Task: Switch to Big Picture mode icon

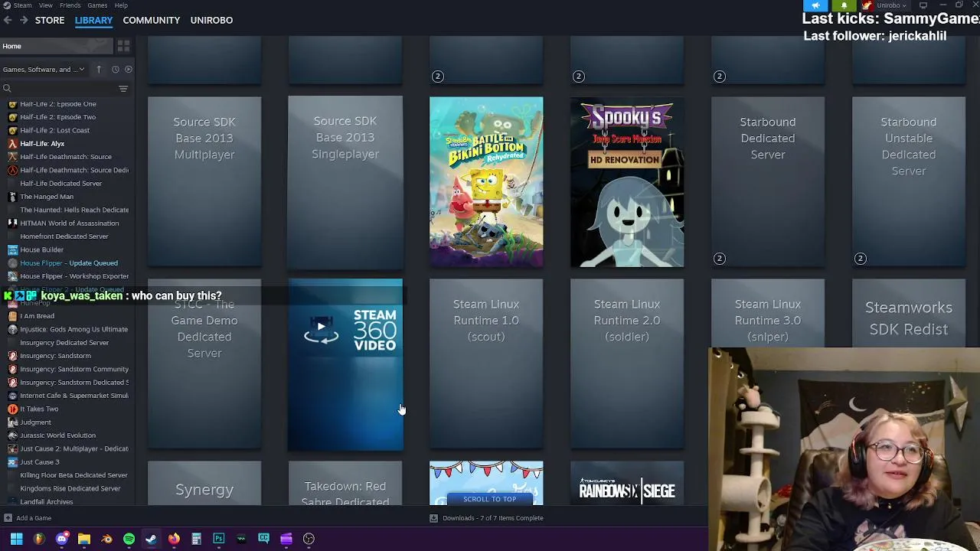Action: pyautogui.click(x=923, y=5)
